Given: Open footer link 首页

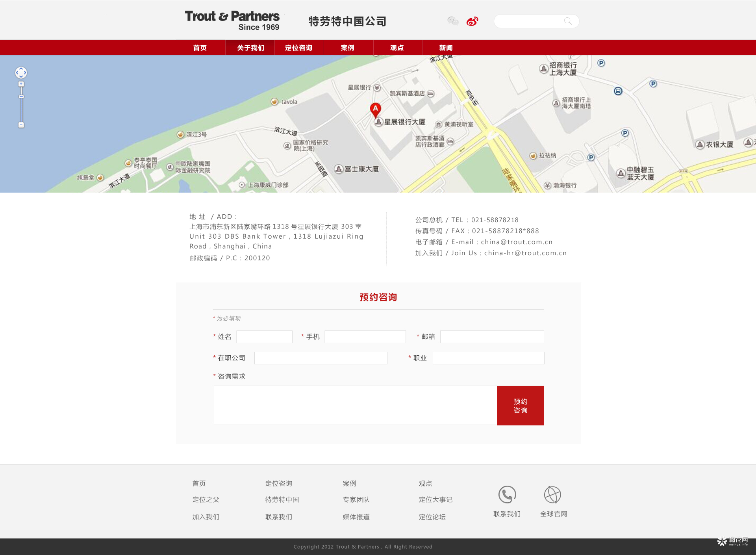Looking at the screenshot, I should (x=199, y=483).
